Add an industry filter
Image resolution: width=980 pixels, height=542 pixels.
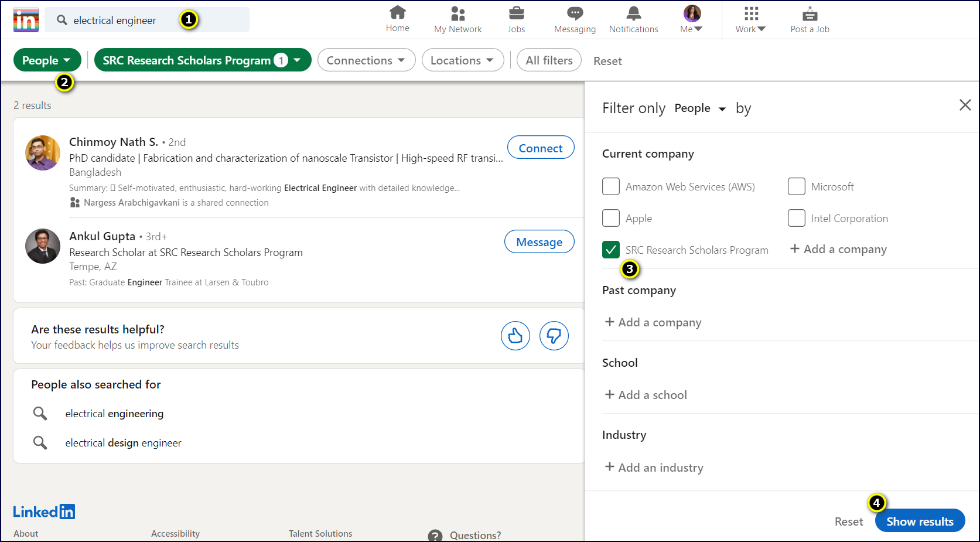coord(654,468)
